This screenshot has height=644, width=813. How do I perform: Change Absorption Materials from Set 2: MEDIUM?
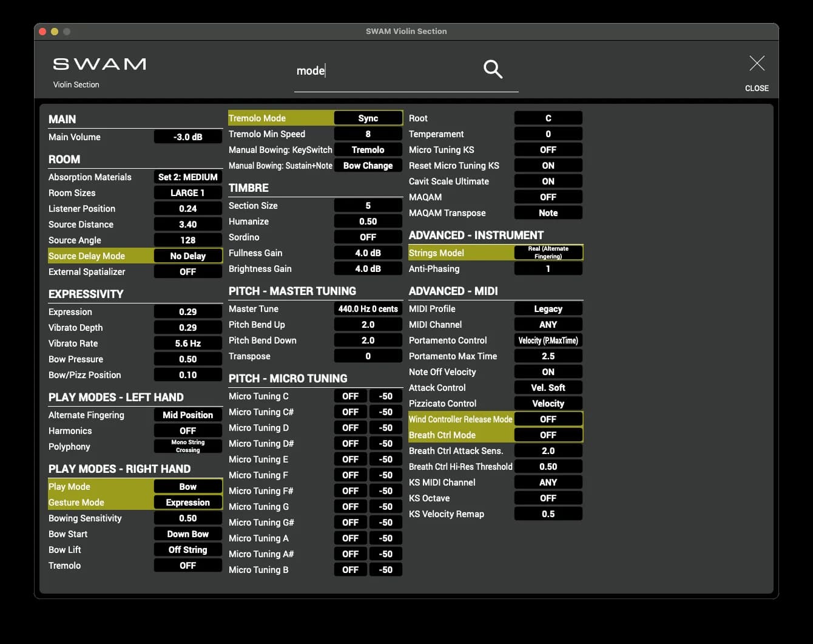(x=188, y=177)
